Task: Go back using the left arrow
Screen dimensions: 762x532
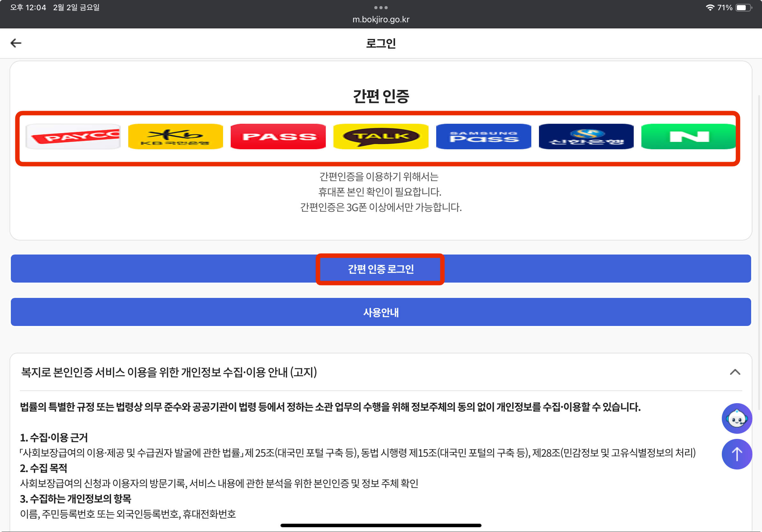Action: pos(16,43)
